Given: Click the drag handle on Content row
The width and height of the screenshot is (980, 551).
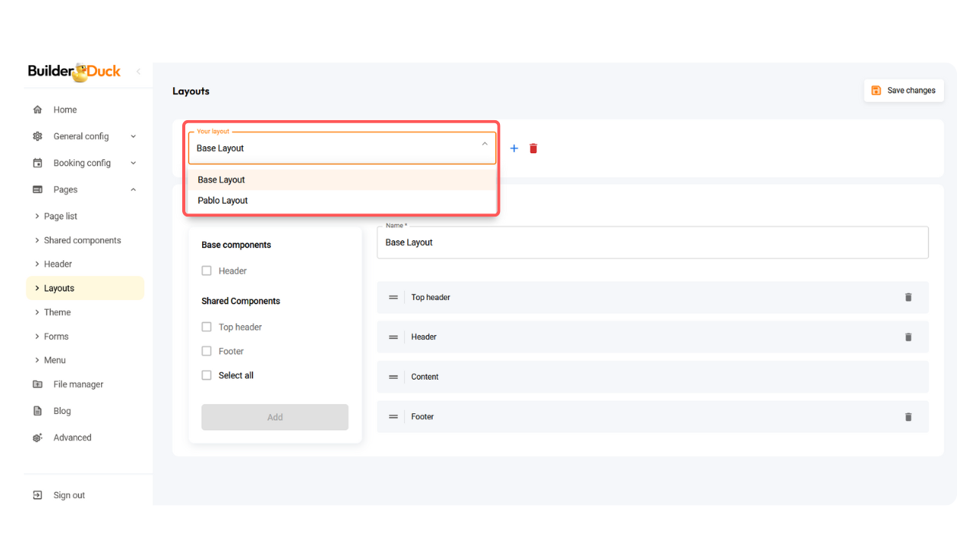Looking at the screenshot, I should coord(394,377).
